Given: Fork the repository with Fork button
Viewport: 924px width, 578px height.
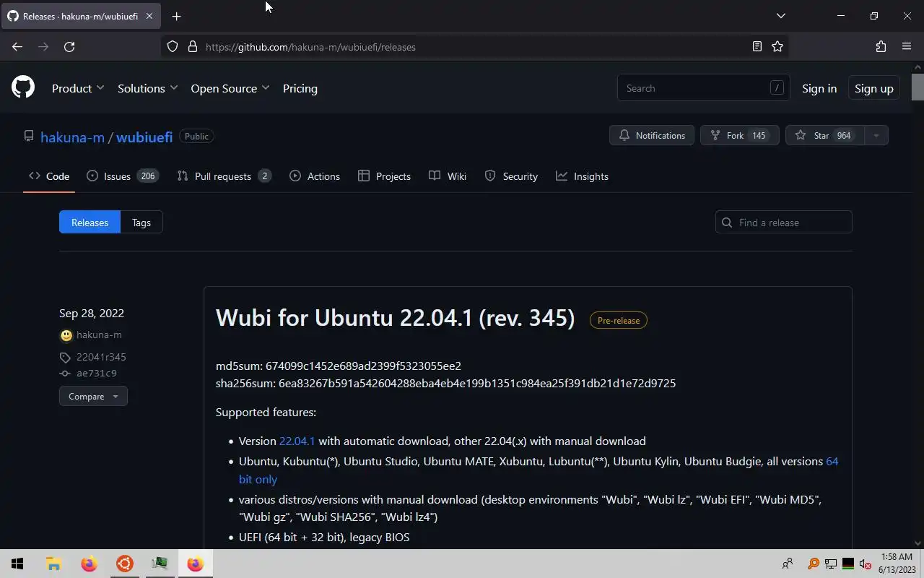Looking at the screenshot, I should point(739,136).
